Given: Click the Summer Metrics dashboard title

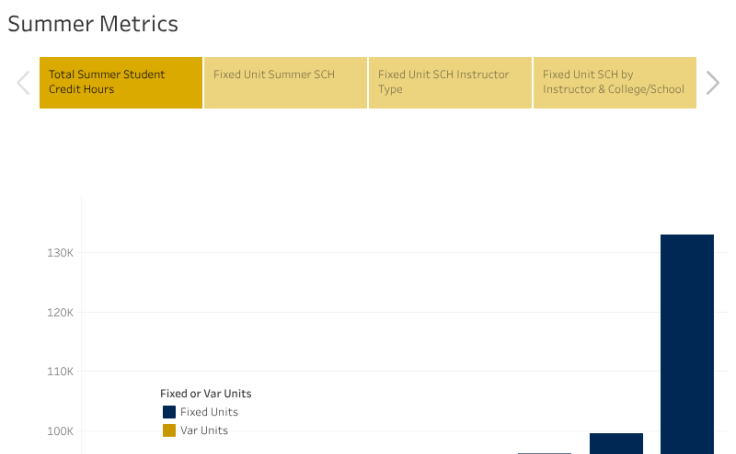Looking at the screenshot, I should coord(93,24).
